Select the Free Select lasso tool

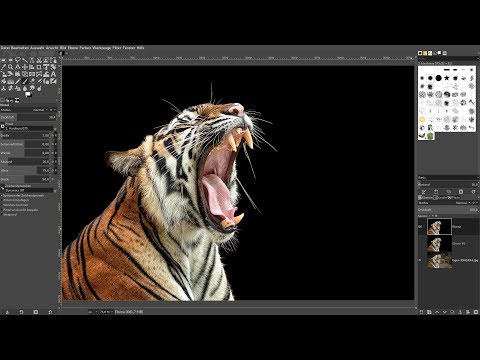(18, 60)
